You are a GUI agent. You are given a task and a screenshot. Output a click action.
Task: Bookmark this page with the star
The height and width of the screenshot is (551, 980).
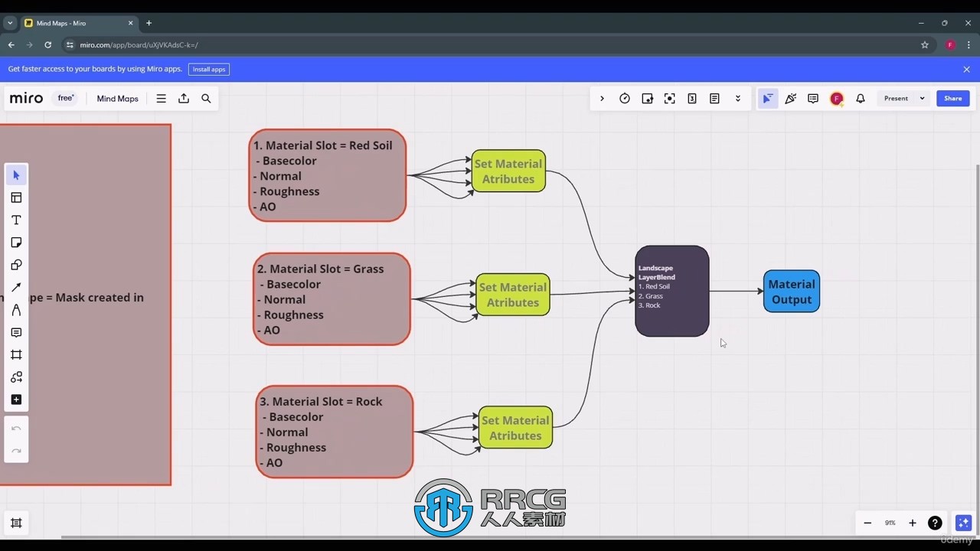tap(925, 45)
